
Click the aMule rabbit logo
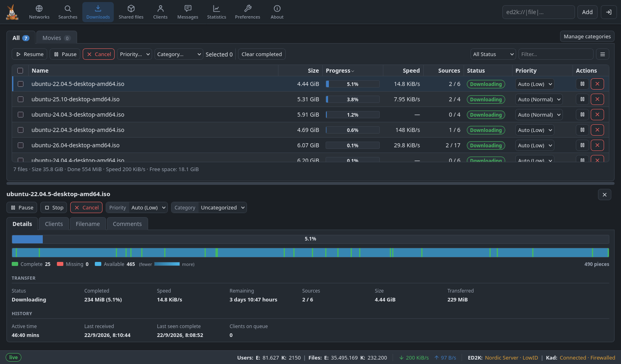(12, 12)
